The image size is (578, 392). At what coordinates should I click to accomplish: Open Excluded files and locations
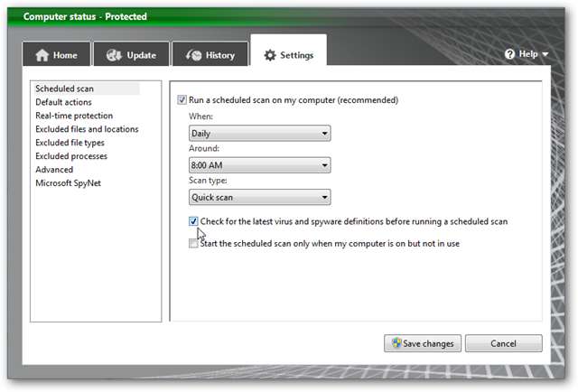pyautogui.click(x=87, y=129)
